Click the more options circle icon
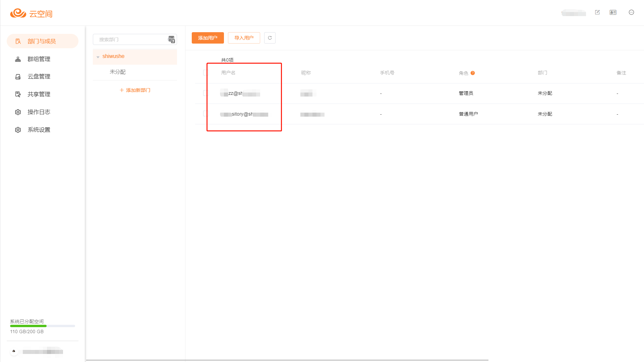644x362 pixels. pyautogui.click(x=631, y=12)
